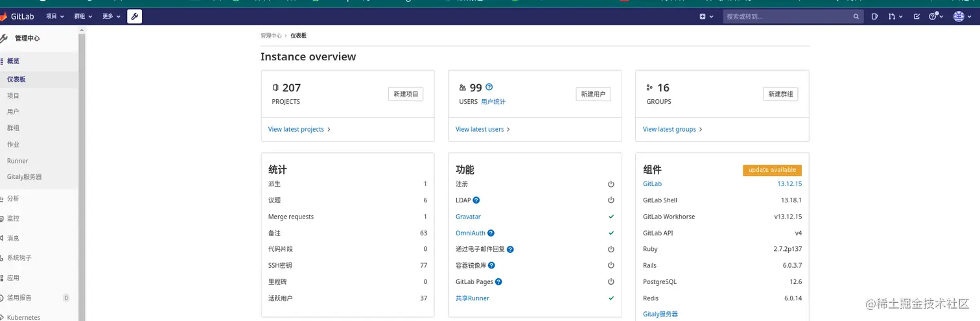Image resolution: width=980 pixels, height=321 pixels.
Task: Open View latest users link
Action: point(483,129)
